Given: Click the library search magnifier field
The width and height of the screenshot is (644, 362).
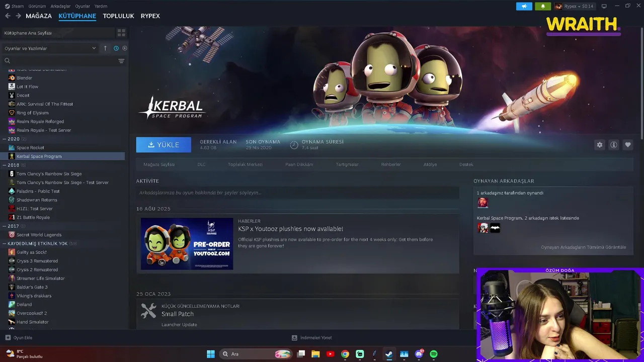Looking at the screenshot, I should (59, 61).
